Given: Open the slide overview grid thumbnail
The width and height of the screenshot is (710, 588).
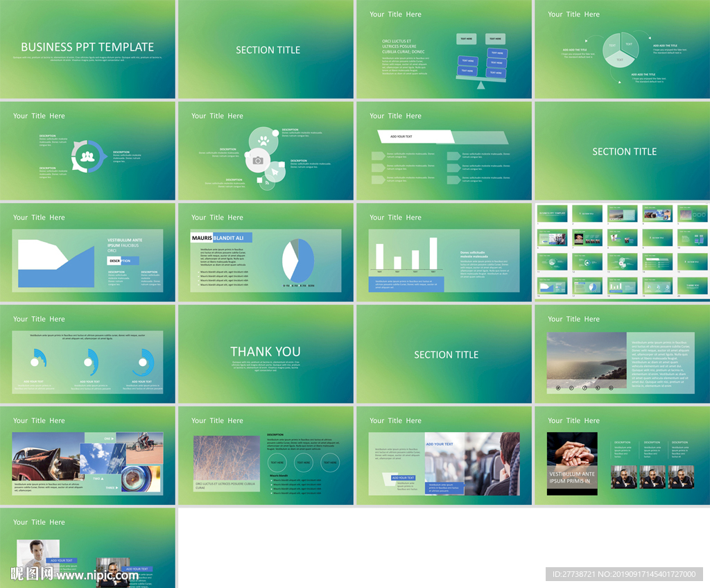Looking at the screenshot, I should (622, 252).
